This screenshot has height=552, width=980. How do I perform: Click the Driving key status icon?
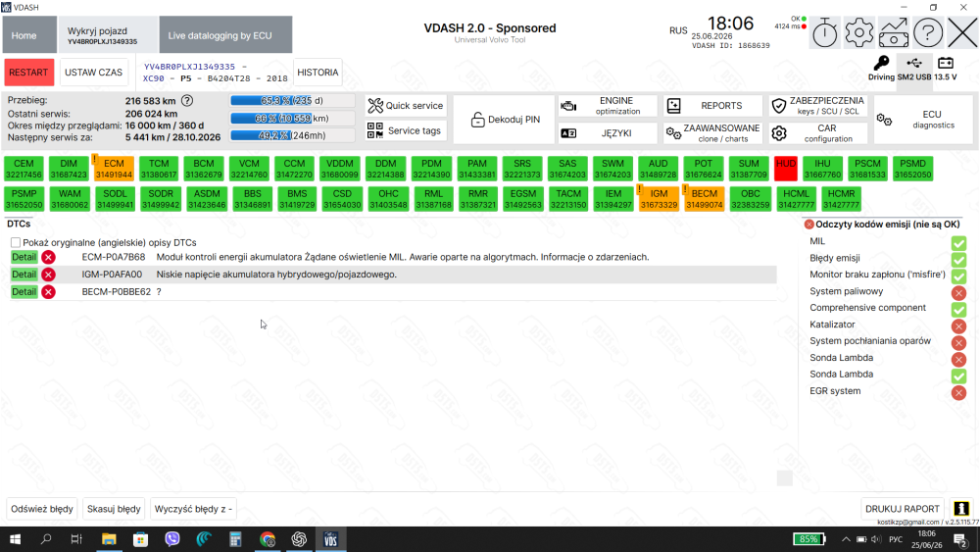[x=881, y=68]
